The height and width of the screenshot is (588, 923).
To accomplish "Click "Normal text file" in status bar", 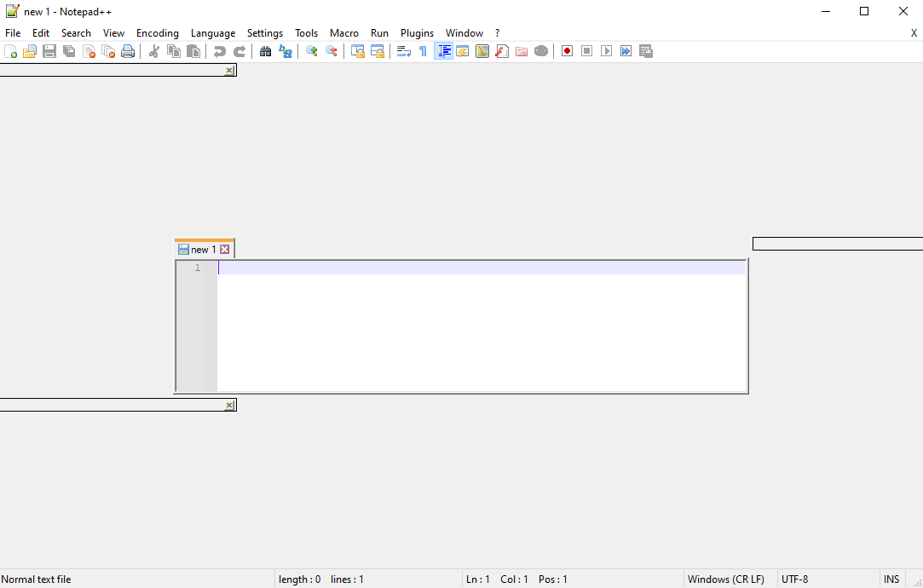I will click(x=37, y=579).
